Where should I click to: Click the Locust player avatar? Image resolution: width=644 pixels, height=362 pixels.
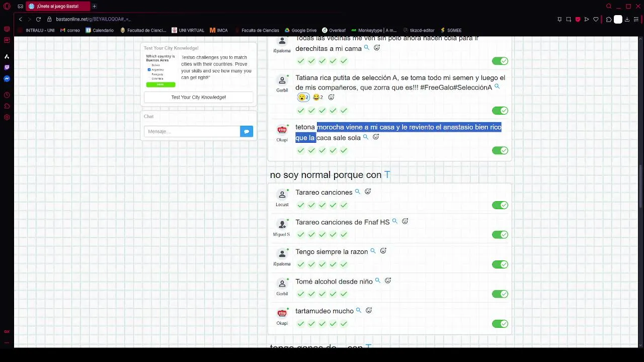282,195
